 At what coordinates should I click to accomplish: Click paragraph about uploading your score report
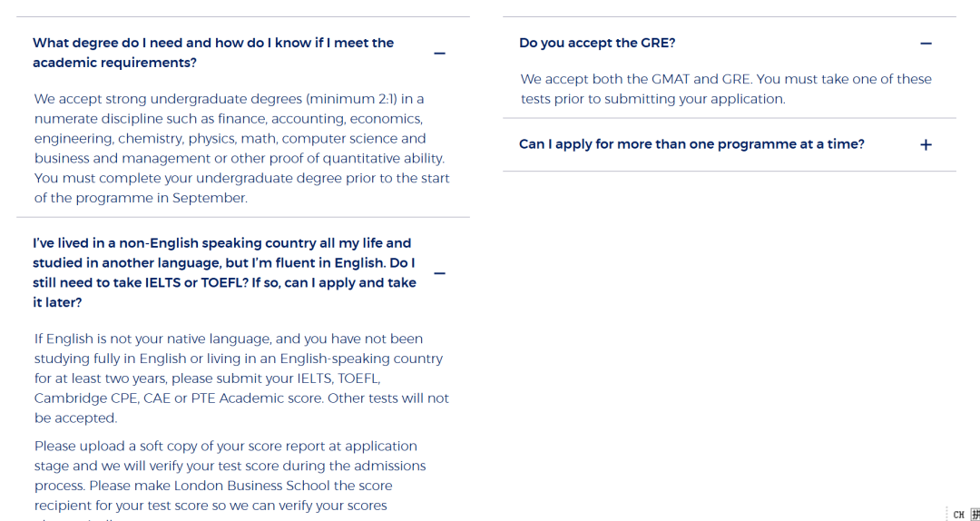[230, 476]
